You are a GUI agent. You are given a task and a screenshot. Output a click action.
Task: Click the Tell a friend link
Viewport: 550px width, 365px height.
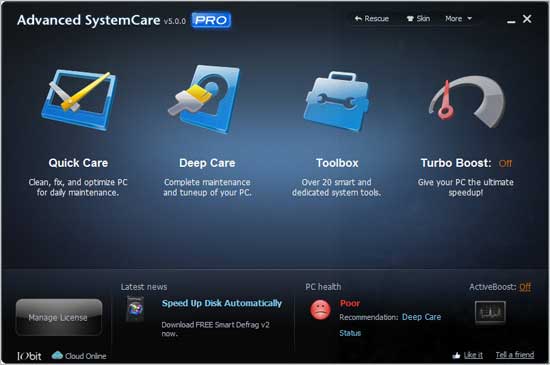coord(515,355)
